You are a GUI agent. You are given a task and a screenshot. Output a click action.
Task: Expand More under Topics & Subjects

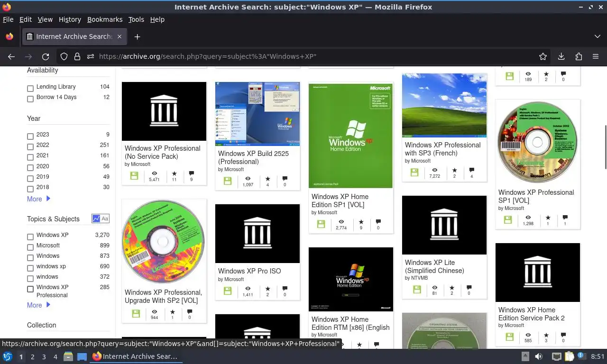[x=38, y=305]
